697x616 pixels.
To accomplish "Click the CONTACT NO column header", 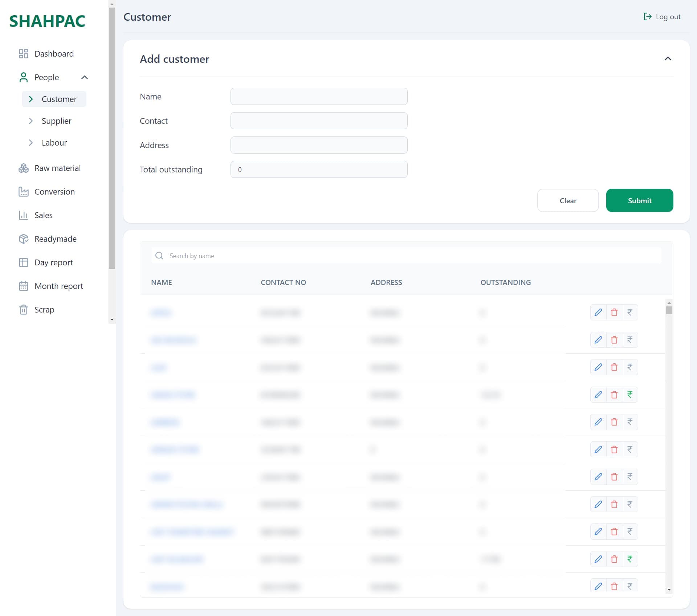I will click(x=283, y=282).
